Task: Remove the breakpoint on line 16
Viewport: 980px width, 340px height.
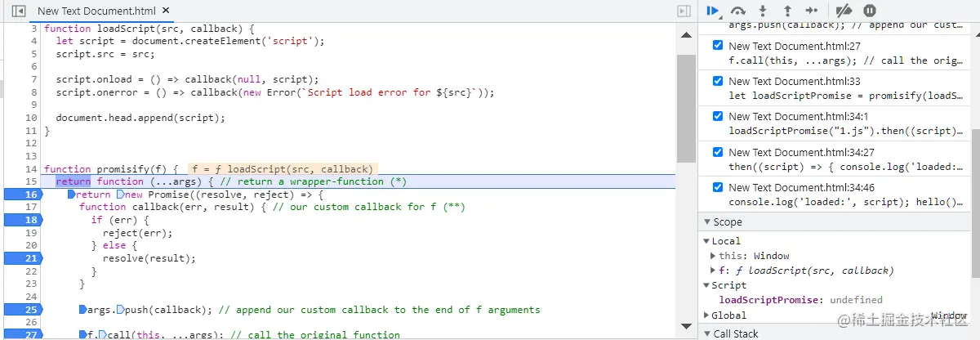Action: (x=22, y=195)
